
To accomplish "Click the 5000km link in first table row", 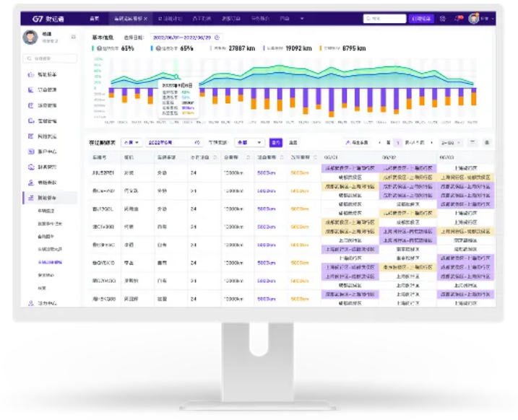I will pyautogui.click(x=267, y=173).
